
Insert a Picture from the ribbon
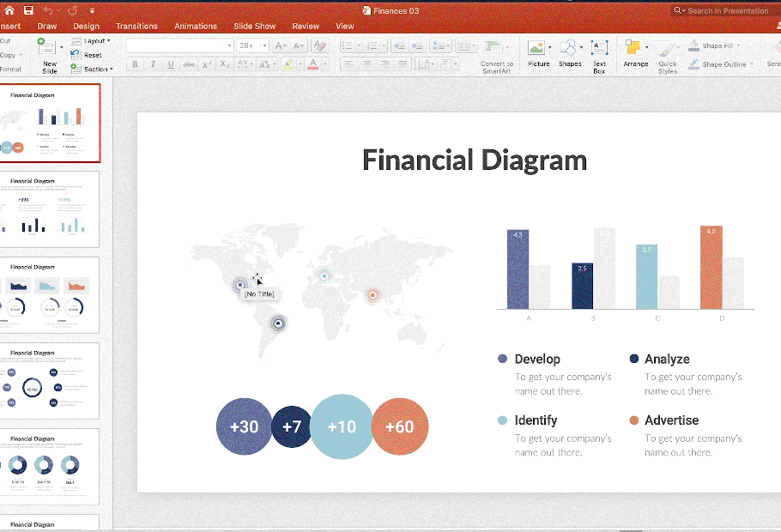[538, 54]
